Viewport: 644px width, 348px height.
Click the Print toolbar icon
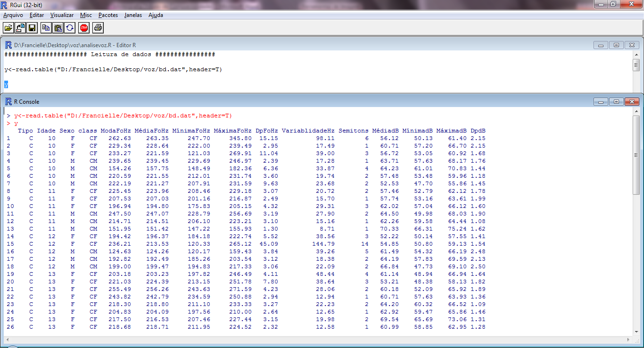[98, 28]
